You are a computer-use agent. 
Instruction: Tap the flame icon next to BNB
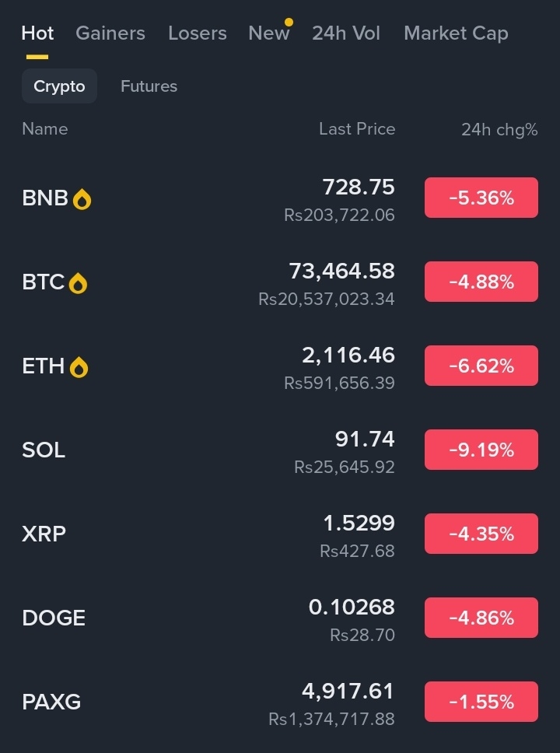tap(82, 199)
